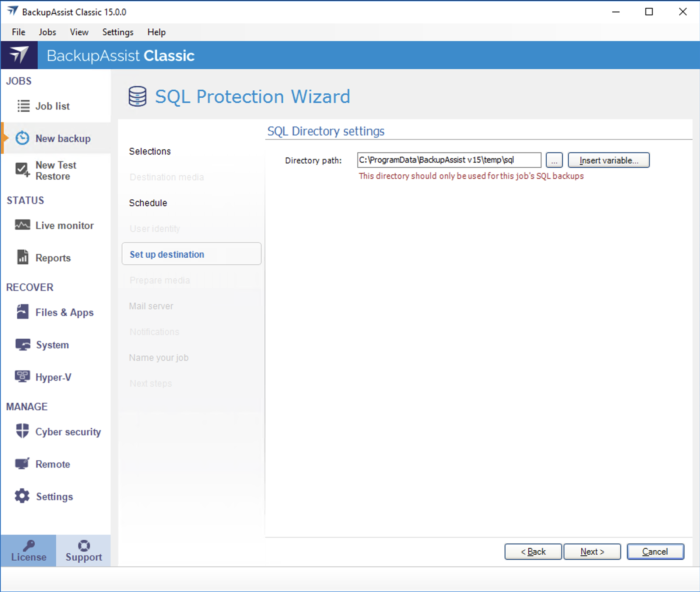This screenshot has width=700, height=592.
Task: Open the Remote management icon
Action: coord(22,463)
